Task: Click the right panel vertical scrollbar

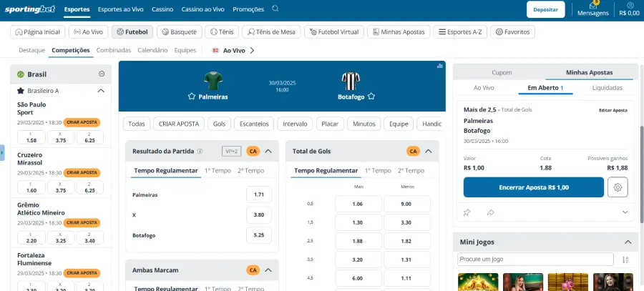Action: point(641,174)
